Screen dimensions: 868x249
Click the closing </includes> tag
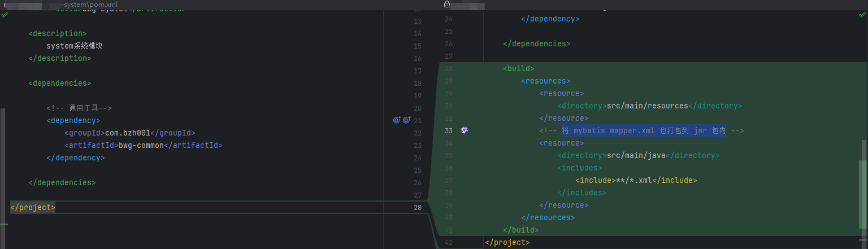pos(582,193)
